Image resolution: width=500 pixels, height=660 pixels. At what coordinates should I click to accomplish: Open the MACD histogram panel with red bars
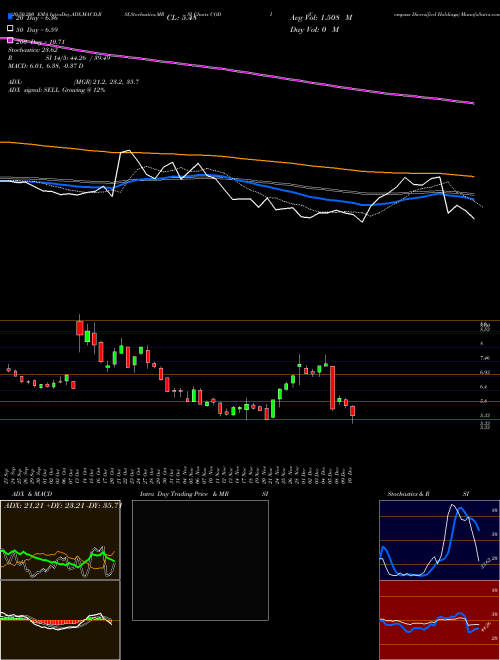click(x=60, y=620)
